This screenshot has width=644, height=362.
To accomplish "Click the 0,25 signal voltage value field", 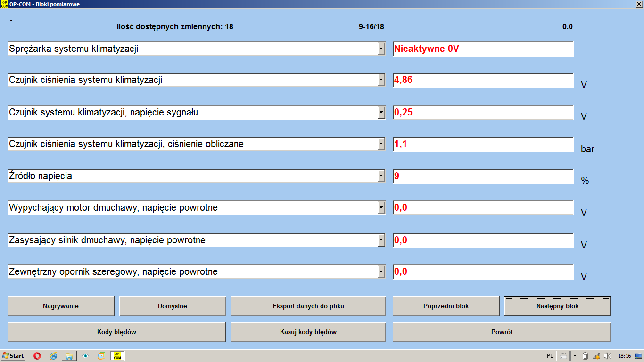I will (x=483, y=112).
